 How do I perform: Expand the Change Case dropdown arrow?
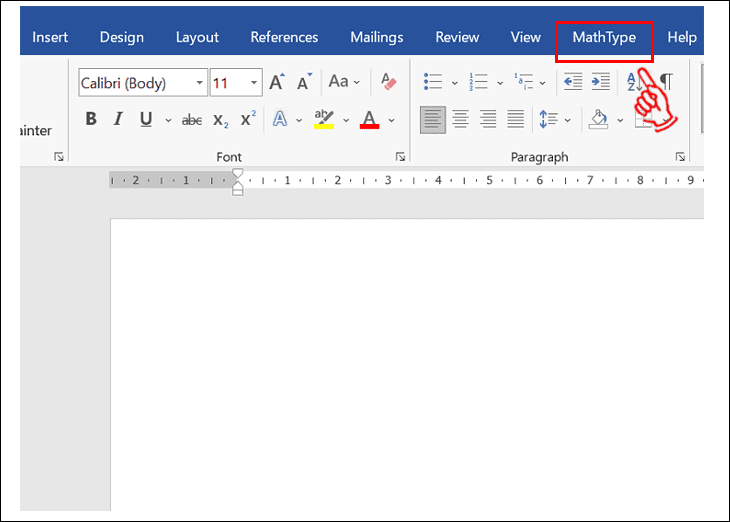357,83
